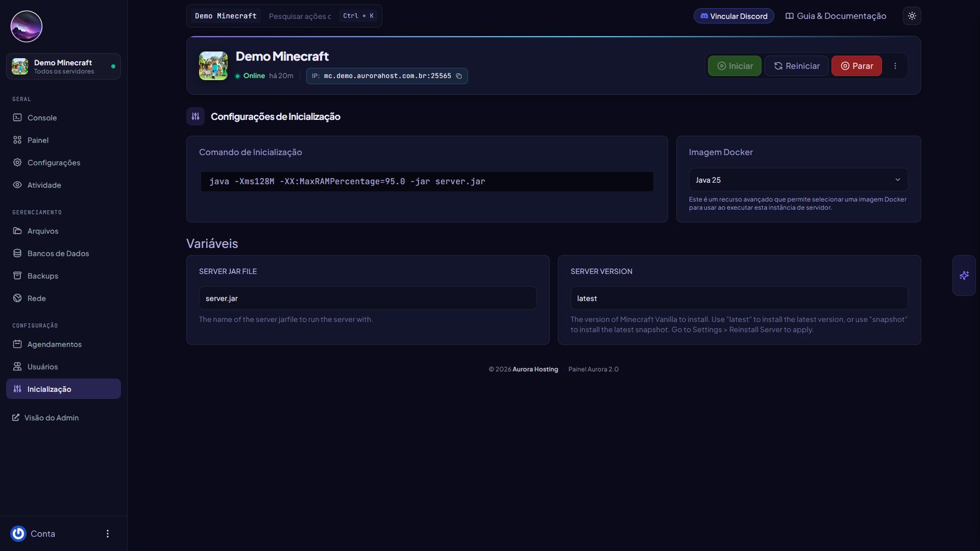
Task: Click the SERVER JAR FILE input field
Action: [x=368, y=298]
